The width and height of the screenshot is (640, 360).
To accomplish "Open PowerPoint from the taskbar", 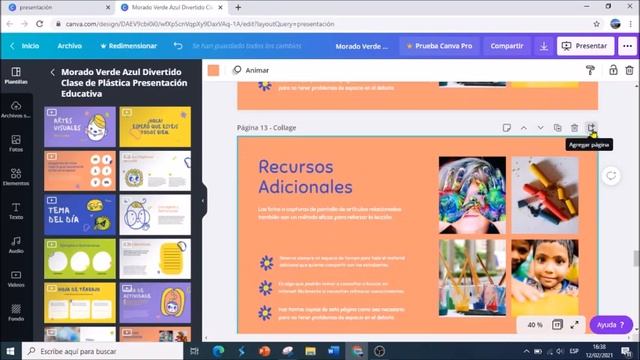I will (264, 351).
